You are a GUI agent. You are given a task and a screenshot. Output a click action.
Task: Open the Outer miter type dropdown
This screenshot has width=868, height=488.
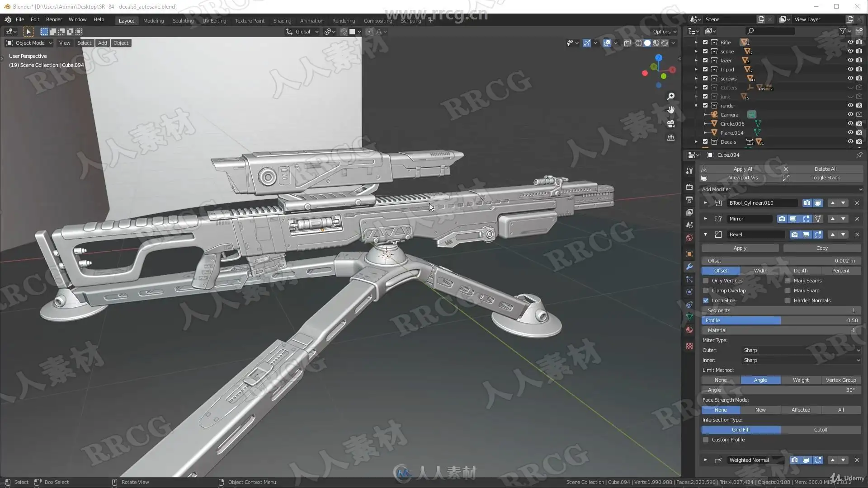[801, 350]
